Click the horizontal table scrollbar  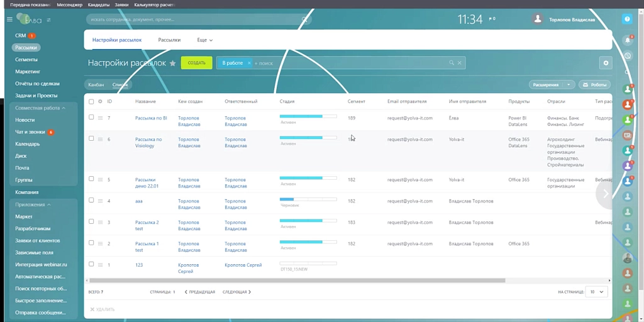[x=297, y=280]
